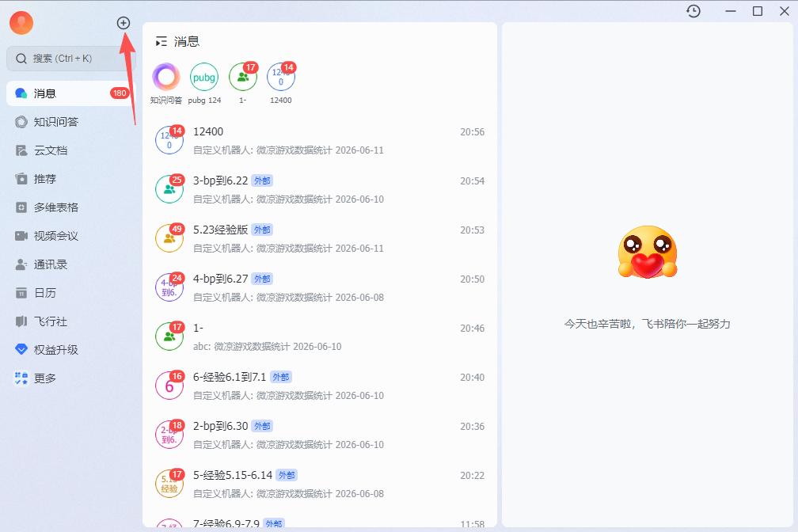Click the 云文档 document icon
The height and width of the screenshot is (532, 798).
(21, 150)
